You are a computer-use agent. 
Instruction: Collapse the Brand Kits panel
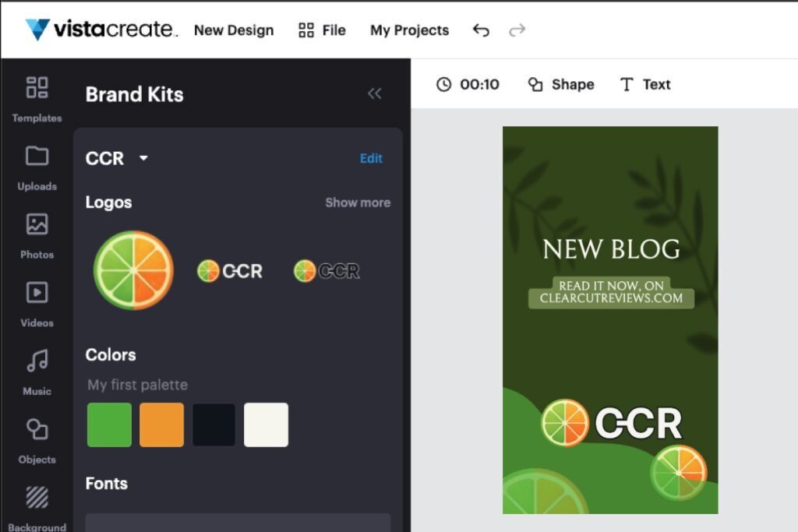click(375, 93)
